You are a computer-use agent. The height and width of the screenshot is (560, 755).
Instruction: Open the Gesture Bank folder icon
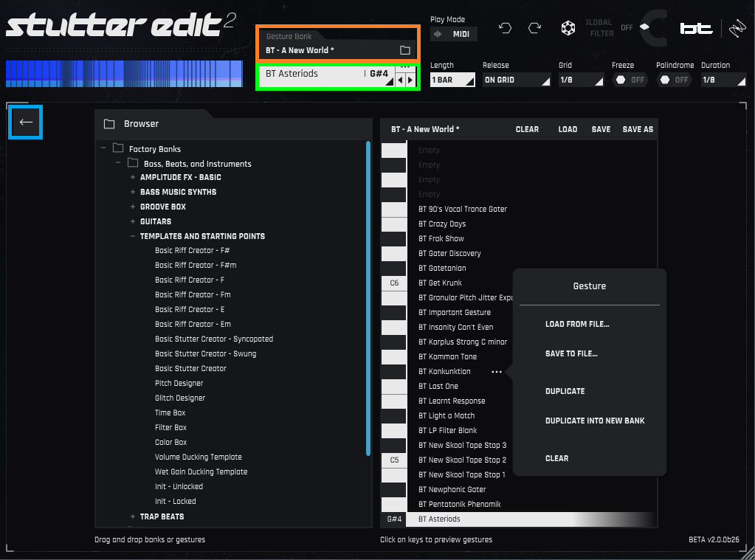click(405, 50)
